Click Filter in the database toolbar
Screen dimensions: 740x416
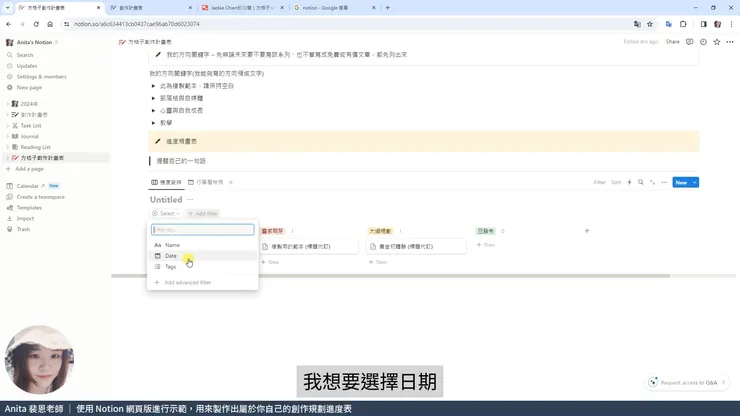(599, 182)
